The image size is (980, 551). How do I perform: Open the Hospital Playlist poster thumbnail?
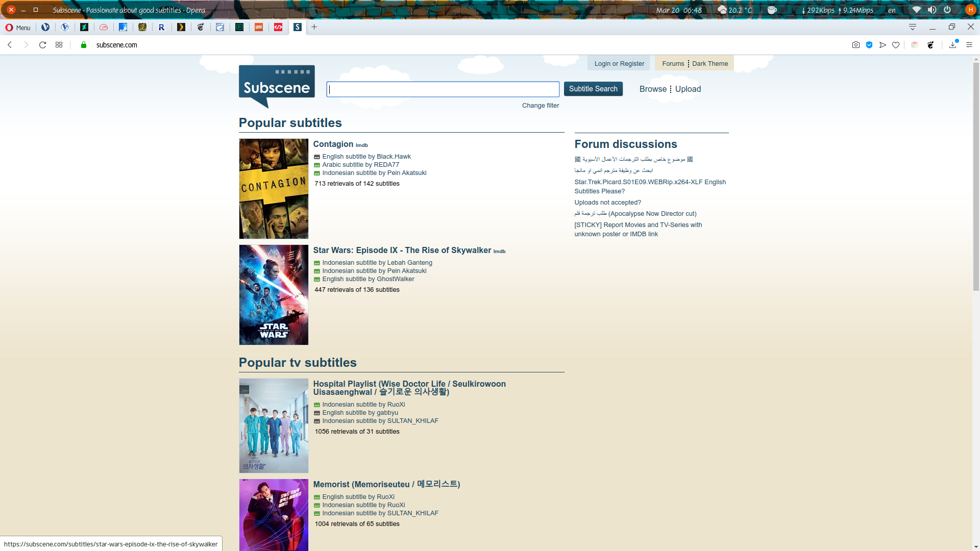click(274, 425)
